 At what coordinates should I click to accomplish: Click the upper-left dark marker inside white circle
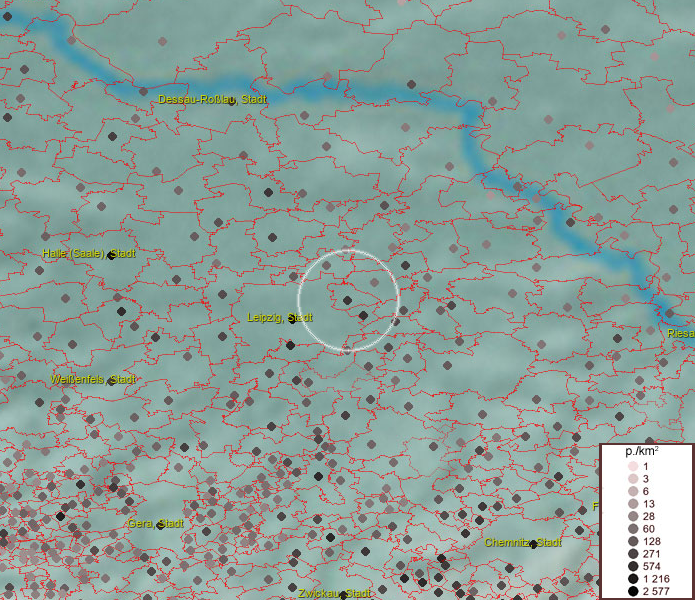[347, 300]
